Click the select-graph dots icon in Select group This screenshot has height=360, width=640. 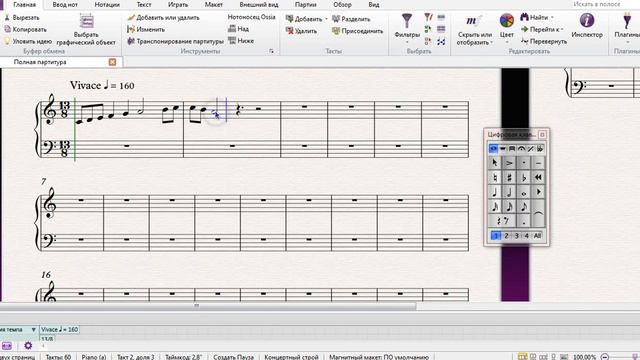[x=441, y=41]
